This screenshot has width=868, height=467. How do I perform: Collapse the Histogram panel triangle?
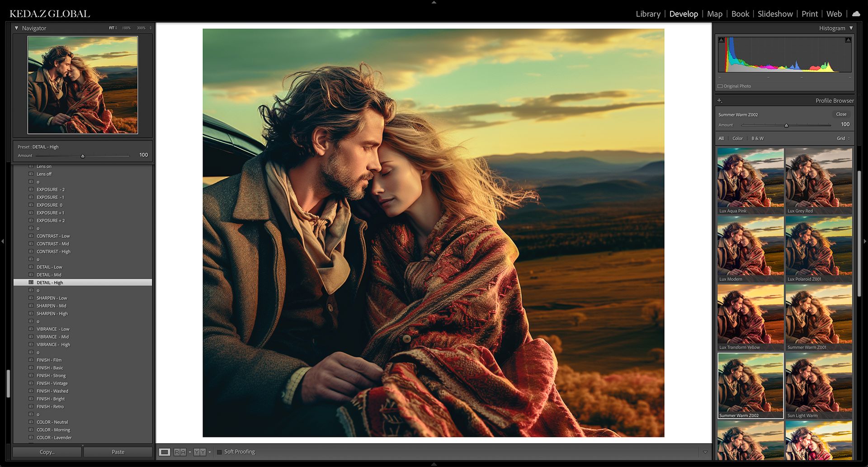point(851,28)
